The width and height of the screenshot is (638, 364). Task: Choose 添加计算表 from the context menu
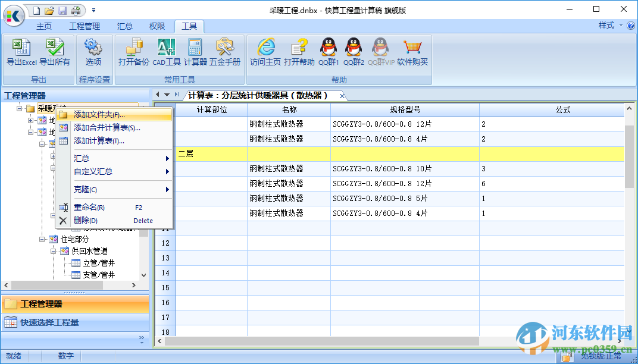[96, 141]
